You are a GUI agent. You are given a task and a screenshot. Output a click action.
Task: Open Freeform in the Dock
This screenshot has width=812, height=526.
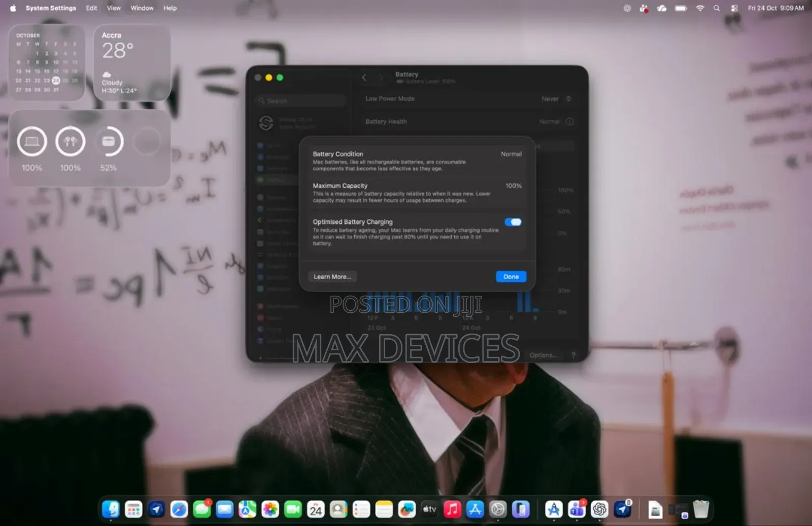click(x=407, y=509)
